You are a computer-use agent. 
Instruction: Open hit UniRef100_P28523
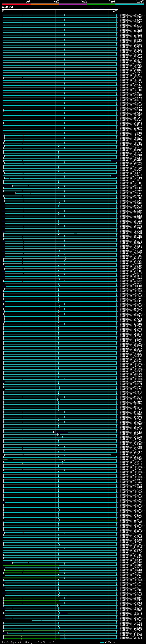point(131,65)
